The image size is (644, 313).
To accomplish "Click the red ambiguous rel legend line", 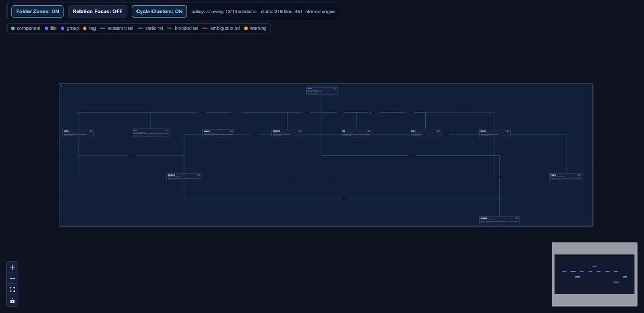I will coord(205,28).
